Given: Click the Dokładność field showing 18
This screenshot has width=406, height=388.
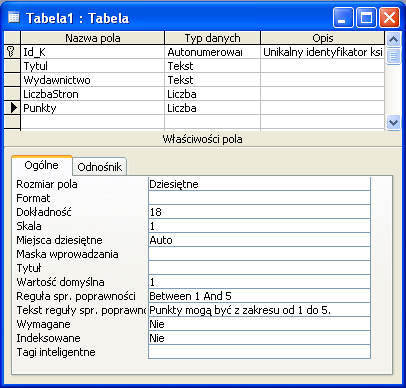Looking at the screenshot, I should [259, 212].
